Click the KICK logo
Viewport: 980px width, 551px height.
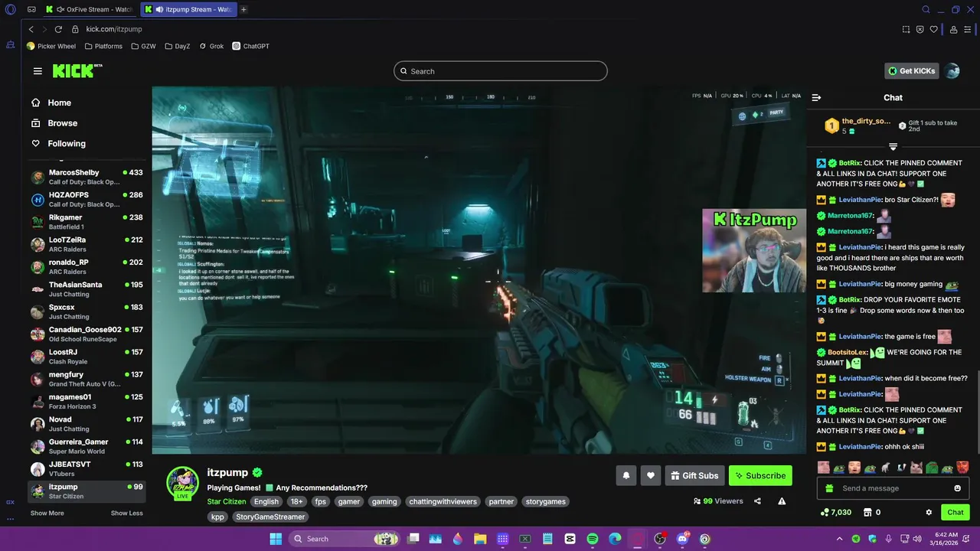click(77, 70)
